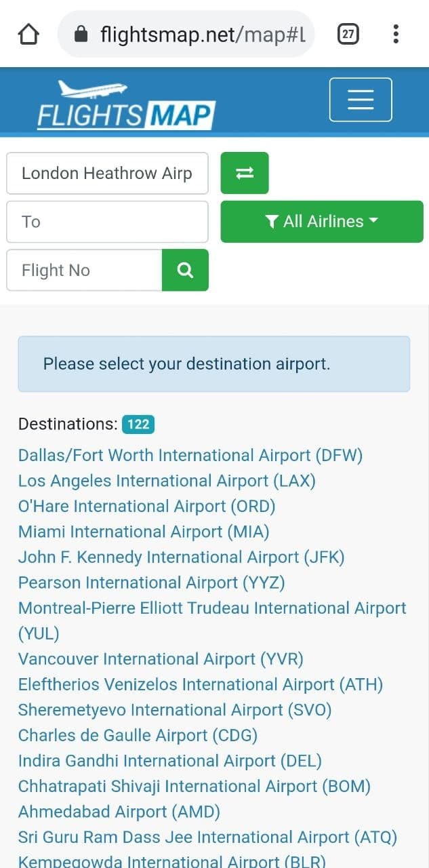429x868 pixels.
Task: Tap the flight search magnifier icon
Action: 185,270
